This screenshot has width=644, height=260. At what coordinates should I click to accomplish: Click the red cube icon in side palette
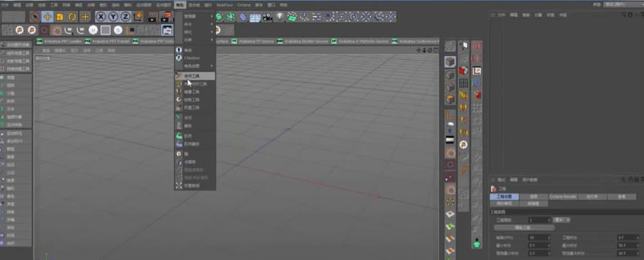pos(463,70)
